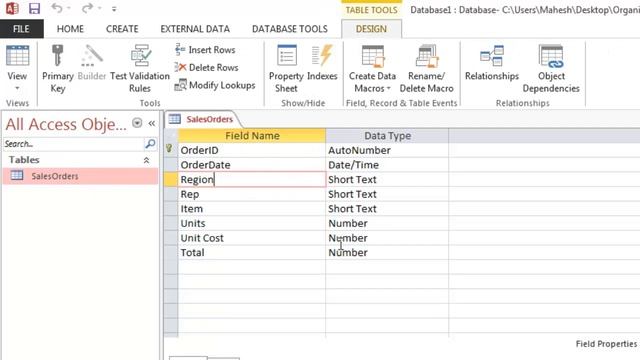Viewport: 640px width, 360px height.
Task: Click the Item field name cell
Action: [x=252, y=209]
